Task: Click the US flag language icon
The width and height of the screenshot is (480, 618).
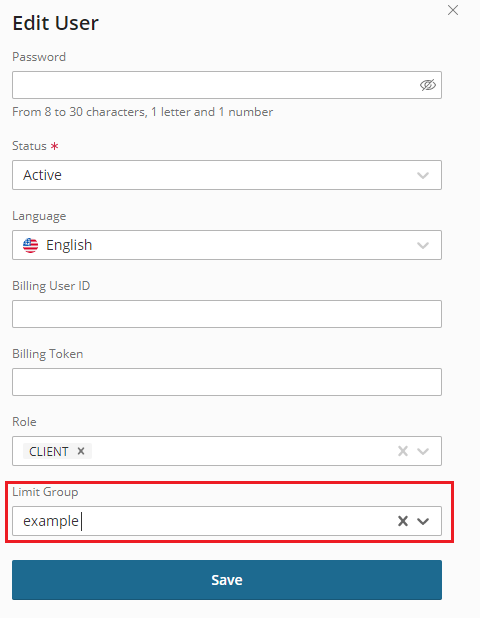Action: 30,245
